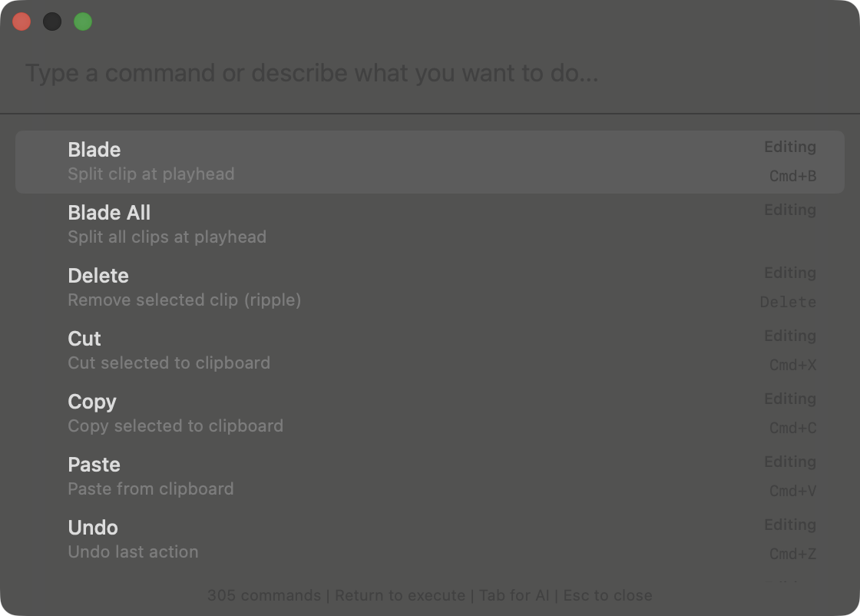
Task: Click the Delete key shortcut label
Action: 788,302
